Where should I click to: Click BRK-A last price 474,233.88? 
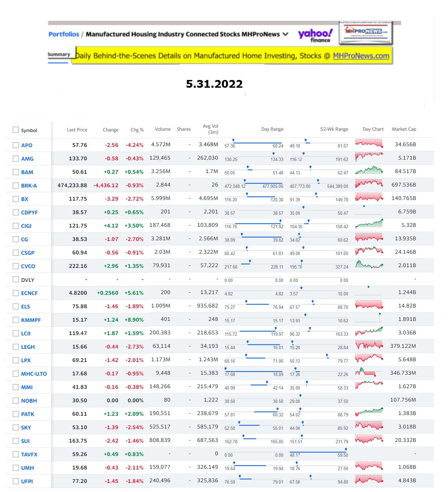point(72,185)
